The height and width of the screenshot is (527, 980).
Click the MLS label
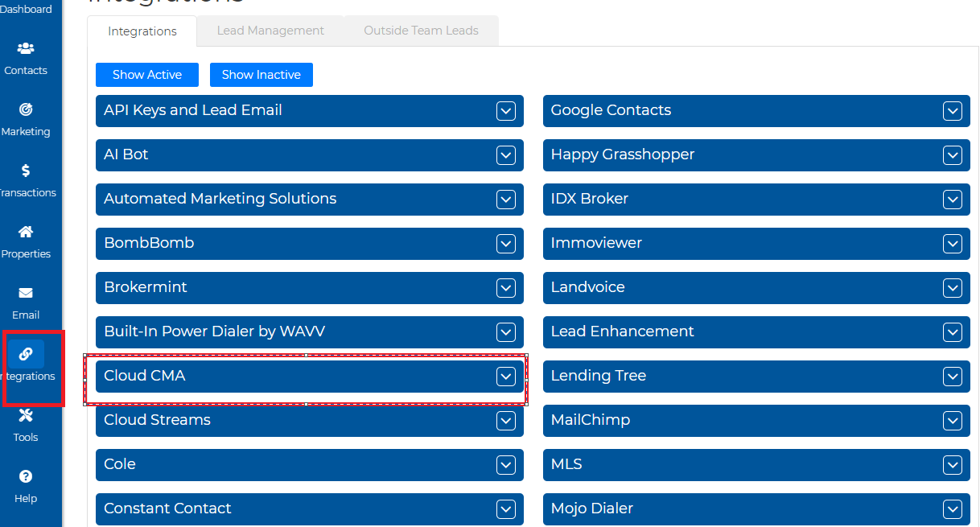pyautogui.click(x=566, y=464)
